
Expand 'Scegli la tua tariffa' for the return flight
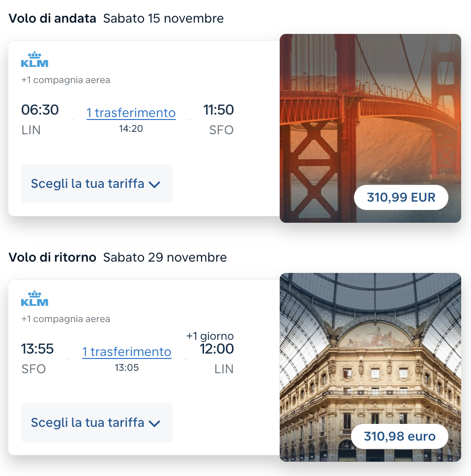tap(96, 423)
